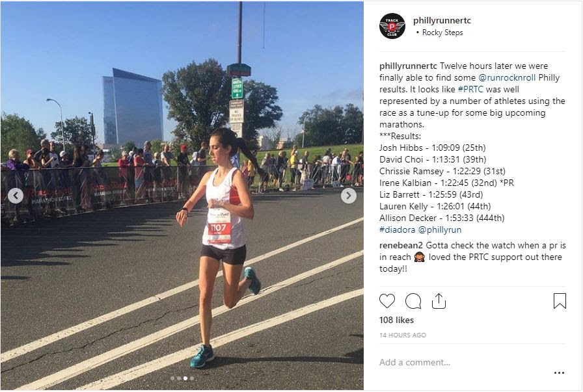Click the runner photo in the post
This screenshot has width=583, height=392.
pos(182,196)
